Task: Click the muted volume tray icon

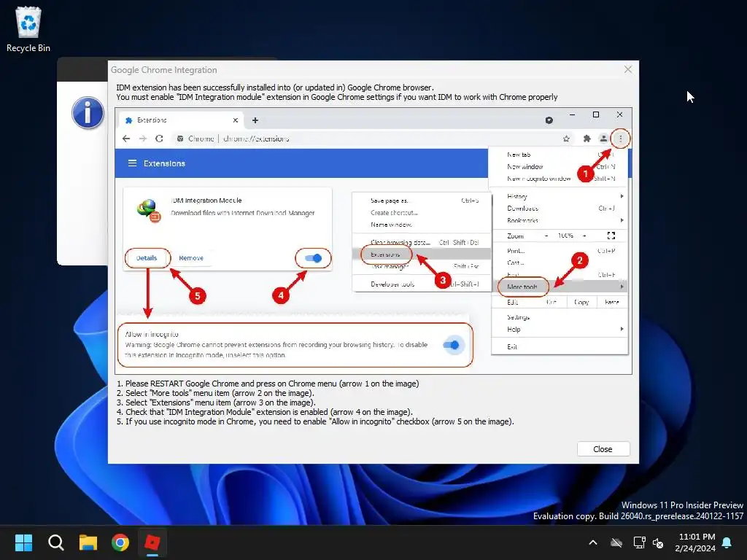Action: click(659, 542)
